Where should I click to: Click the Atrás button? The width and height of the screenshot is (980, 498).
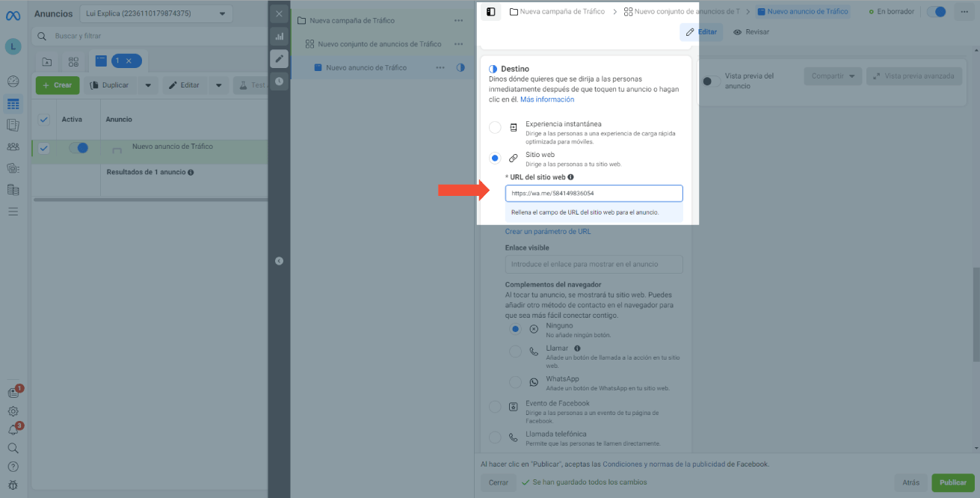point(910,482)
